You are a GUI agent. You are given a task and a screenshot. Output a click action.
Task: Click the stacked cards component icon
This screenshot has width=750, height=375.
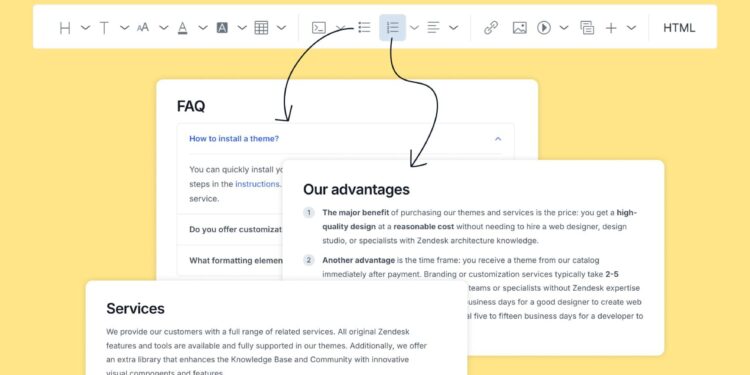tap(587, 28)
